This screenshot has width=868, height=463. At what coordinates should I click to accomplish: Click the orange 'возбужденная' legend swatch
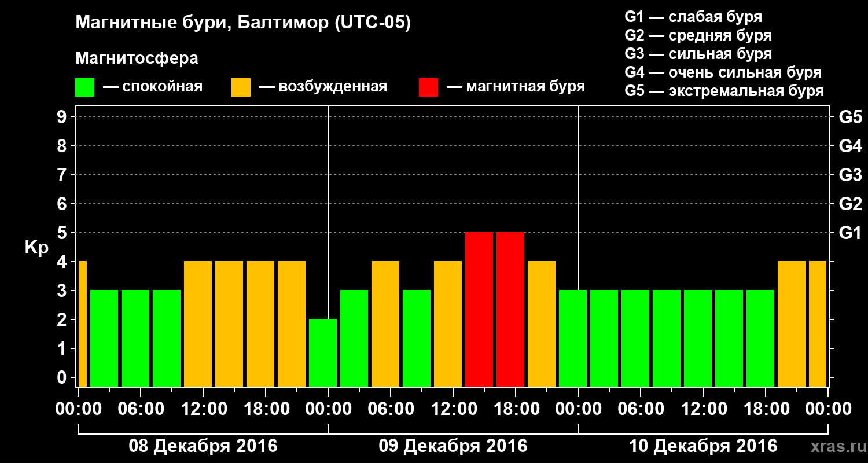(241, 87)
